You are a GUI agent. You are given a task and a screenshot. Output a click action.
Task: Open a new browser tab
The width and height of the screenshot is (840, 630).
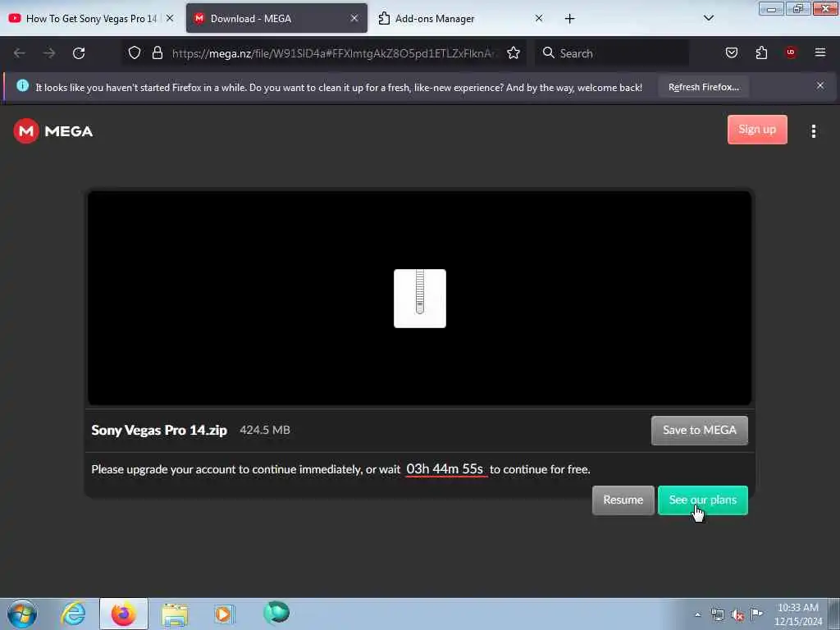tap(569, 19)
